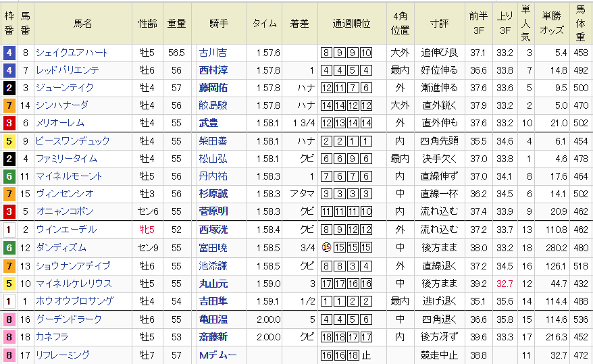Screen dimensions: 593x364
Task: Click pink frame box in カネフラ row
Action: (x=9, y=337)
